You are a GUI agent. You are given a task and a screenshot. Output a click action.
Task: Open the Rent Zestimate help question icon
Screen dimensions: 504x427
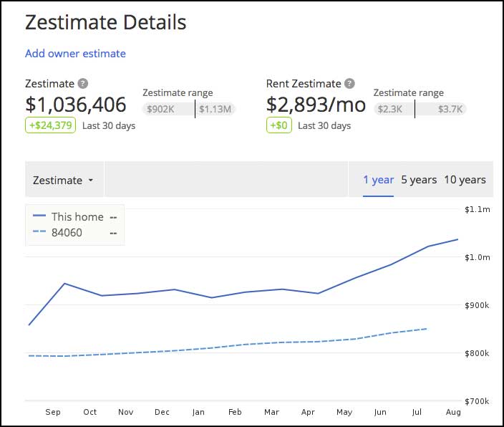tap(349, 84)
